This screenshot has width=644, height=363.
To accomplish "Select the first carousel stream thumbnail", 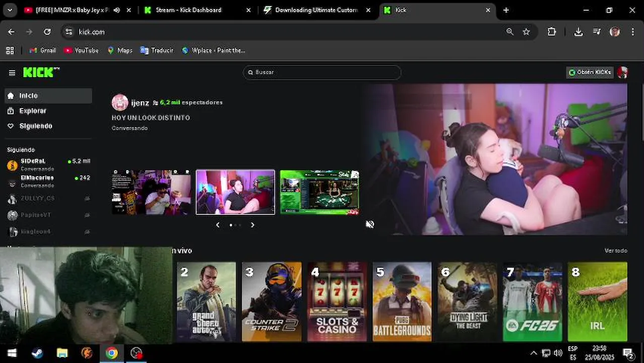I will 151,192.
